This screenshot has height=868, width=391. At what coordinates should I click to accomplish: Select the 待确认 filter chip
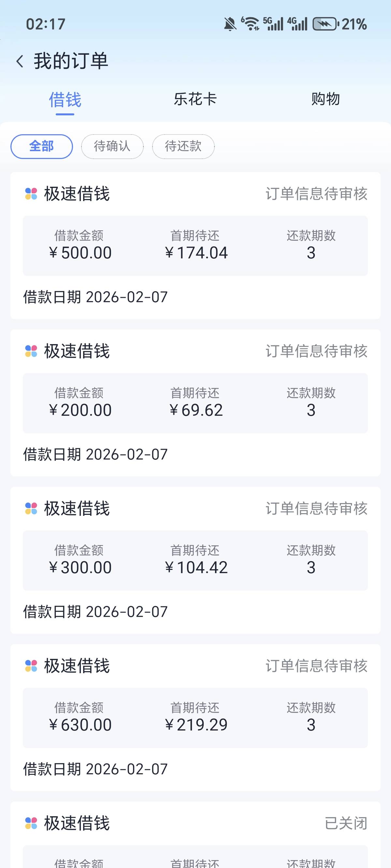(112, 147)
